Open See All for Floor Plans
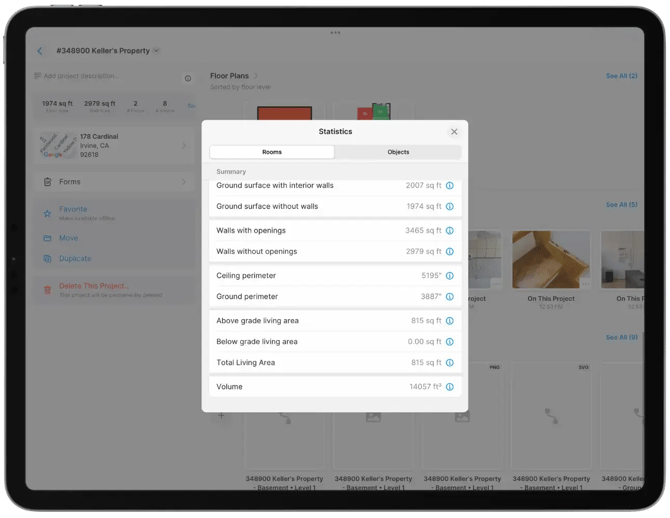 [x=621, y=76]
